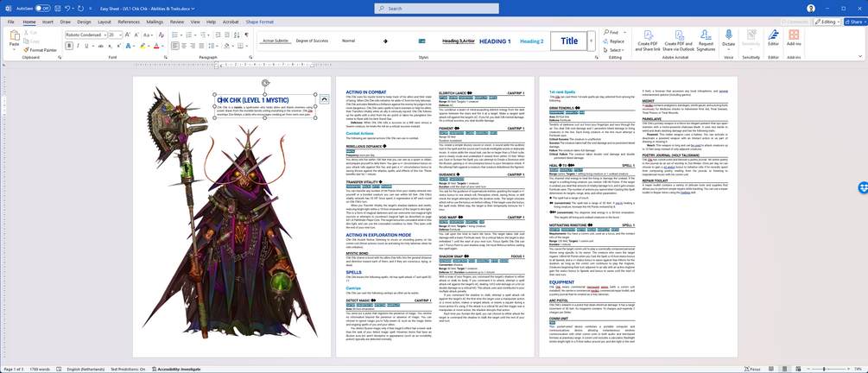
Task: Open the user account profile picture
Action: click(x=811, y=9)
